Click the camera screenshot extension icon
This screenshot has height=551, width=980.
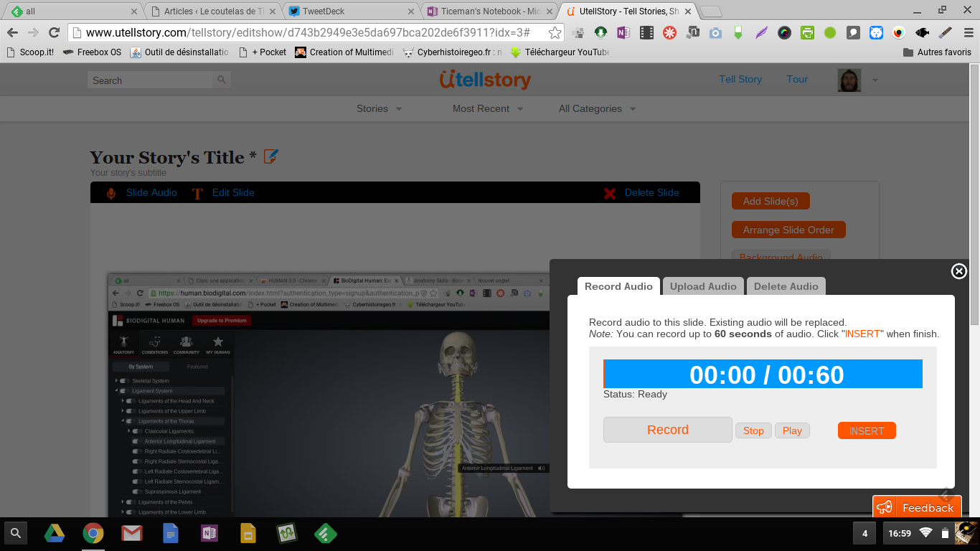click(x=715, y=32)
